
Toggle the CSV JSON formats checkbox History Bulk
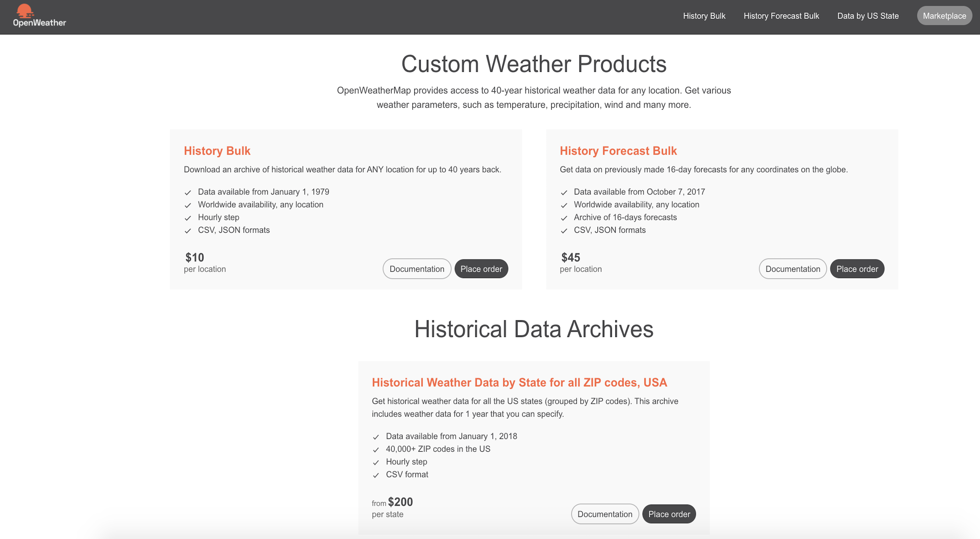[x=188, y=230]
